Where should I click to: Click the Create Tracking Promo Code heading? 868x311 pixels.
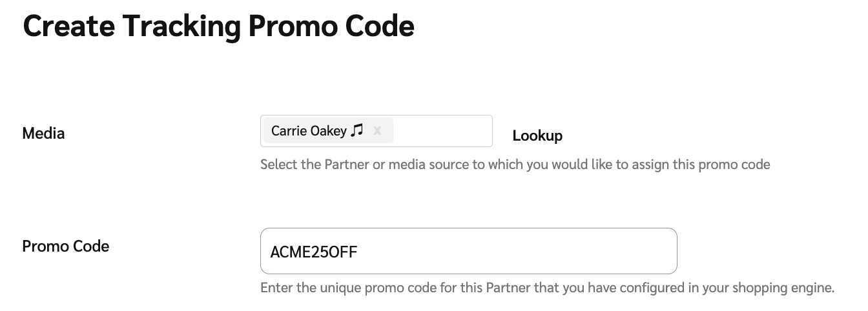coord(218,26)
